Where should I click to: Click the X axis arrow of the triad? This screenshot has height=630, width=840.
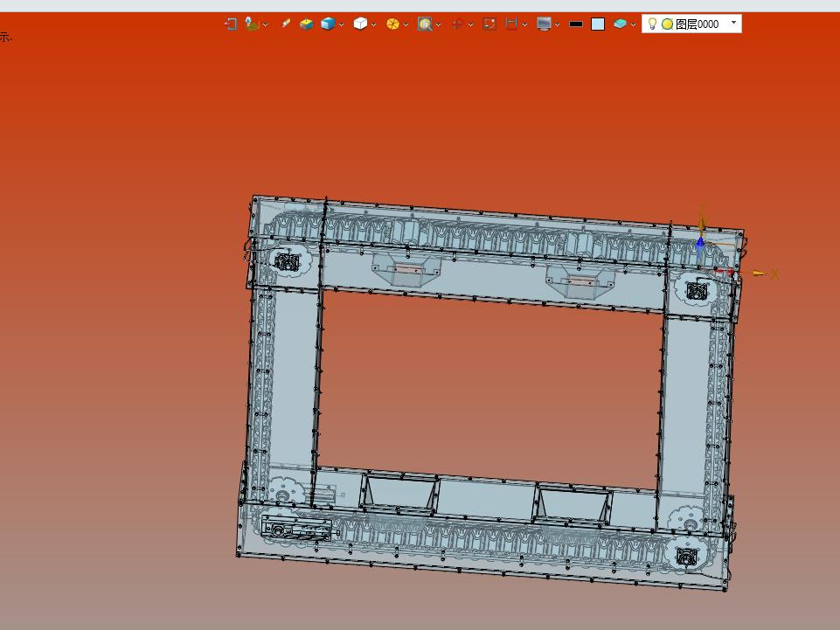(760, 273)
